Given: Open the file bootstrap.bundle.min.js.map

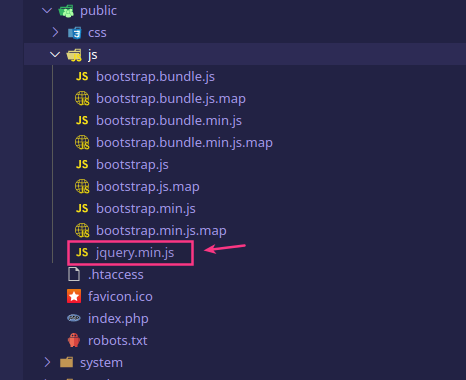Looking at the screenshot, I should pyautogui.click(x=184, y=143).
